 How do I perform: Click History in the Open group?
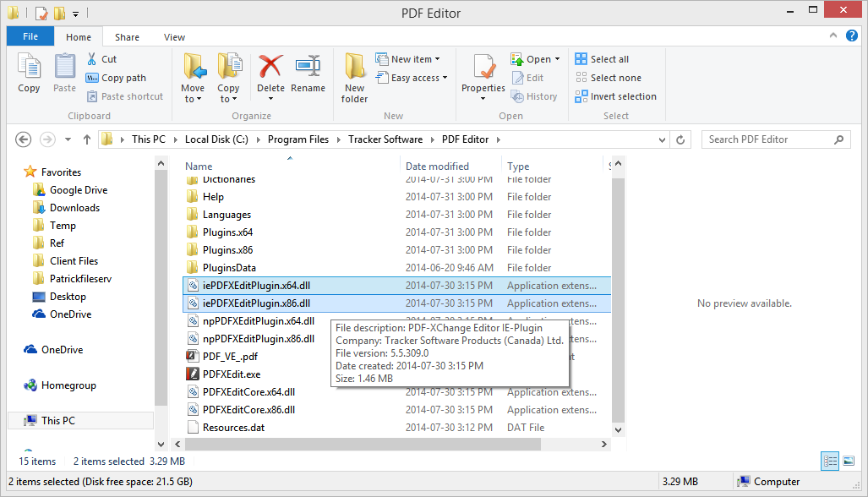point(534,96)
